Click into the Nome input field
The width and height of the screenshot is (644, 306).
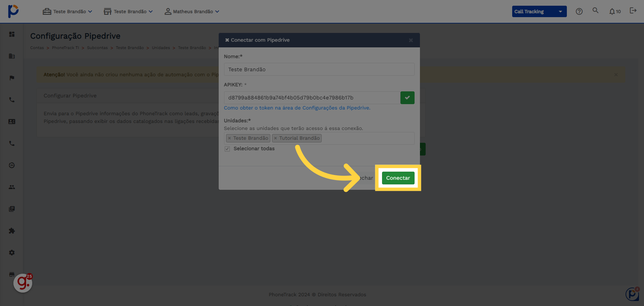[319, 70]
